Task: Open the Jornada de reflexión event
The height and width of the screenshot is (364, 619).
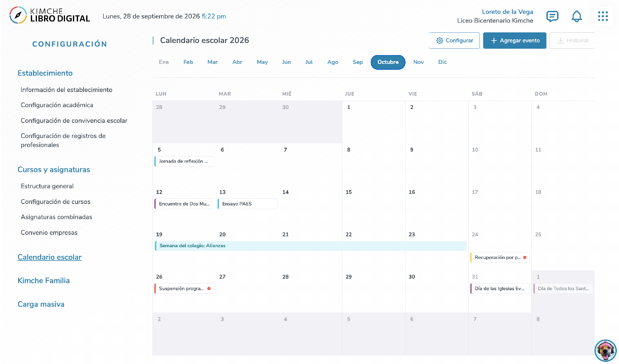Action: 184,161
